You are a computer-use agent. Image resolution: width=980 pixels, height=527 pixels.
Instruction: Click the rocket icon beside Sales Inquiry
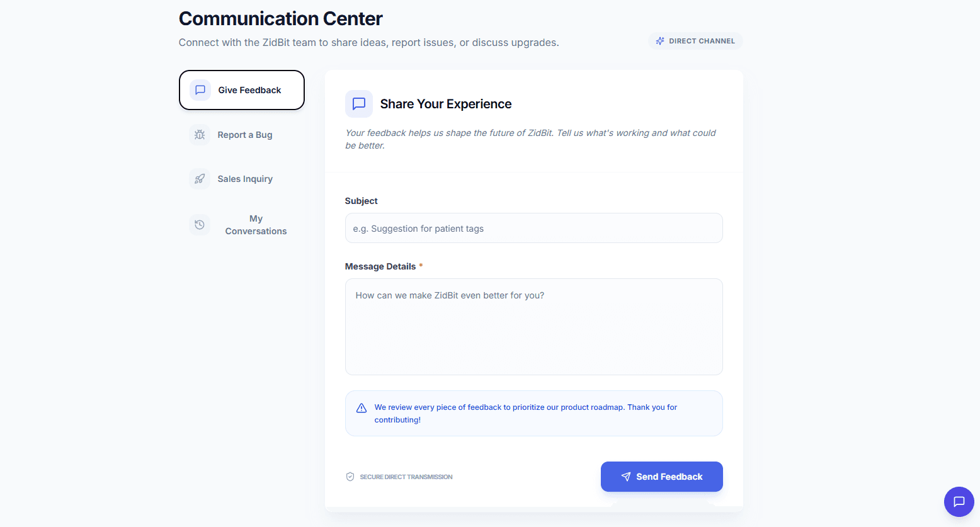(x=200, y=179)
